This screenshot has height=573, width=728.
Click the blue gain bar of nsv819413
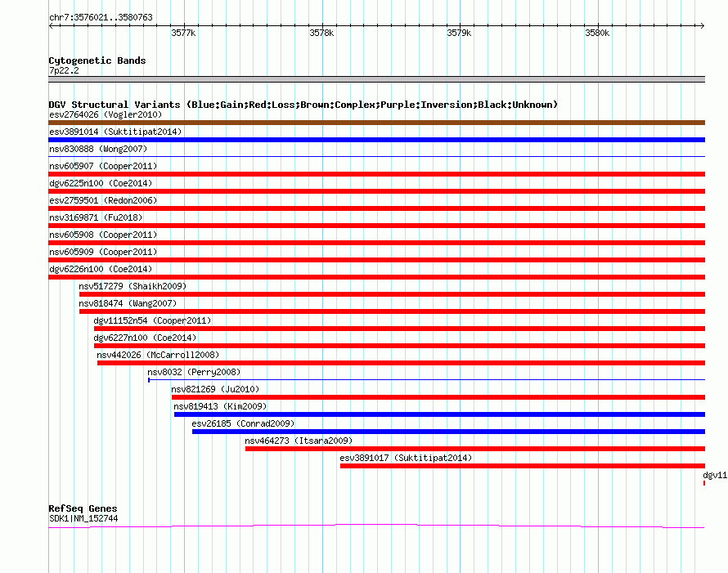click(x=440, y=414)
